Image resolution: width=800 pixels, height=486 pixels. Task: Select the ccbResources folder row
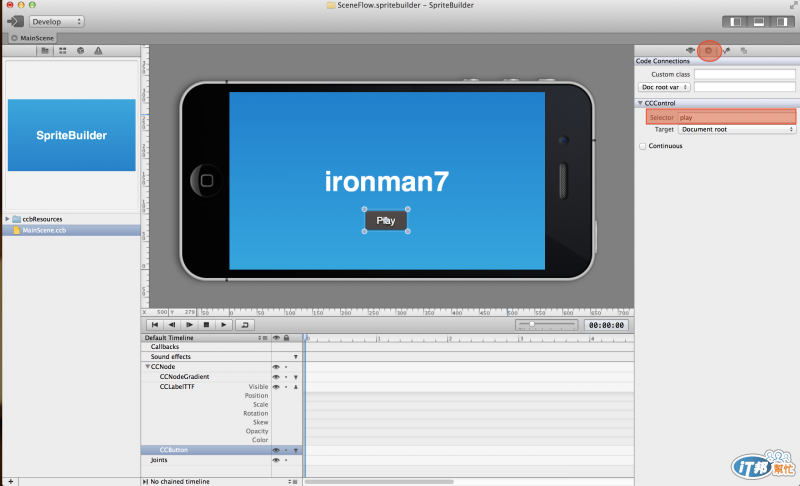[x=71, y=219]
